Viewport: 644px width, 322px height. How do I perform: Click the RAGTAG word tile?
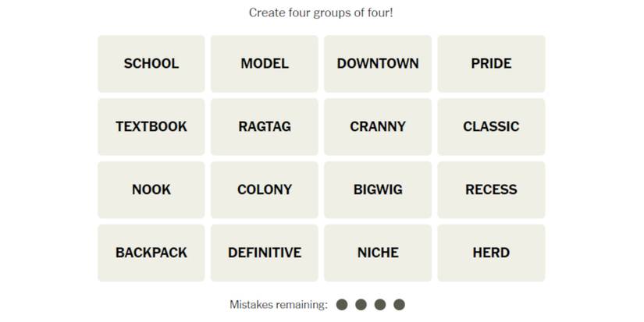click(x=264, y=126)
